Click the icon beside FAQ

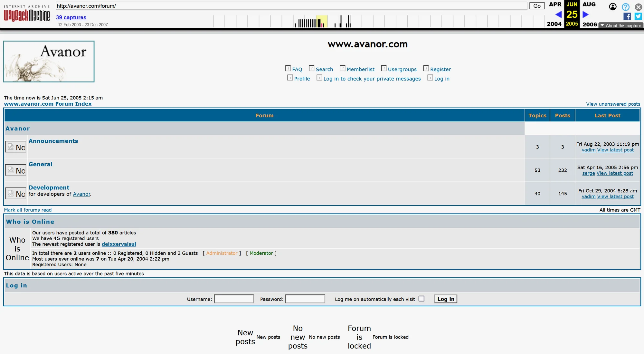click(288, 68)
